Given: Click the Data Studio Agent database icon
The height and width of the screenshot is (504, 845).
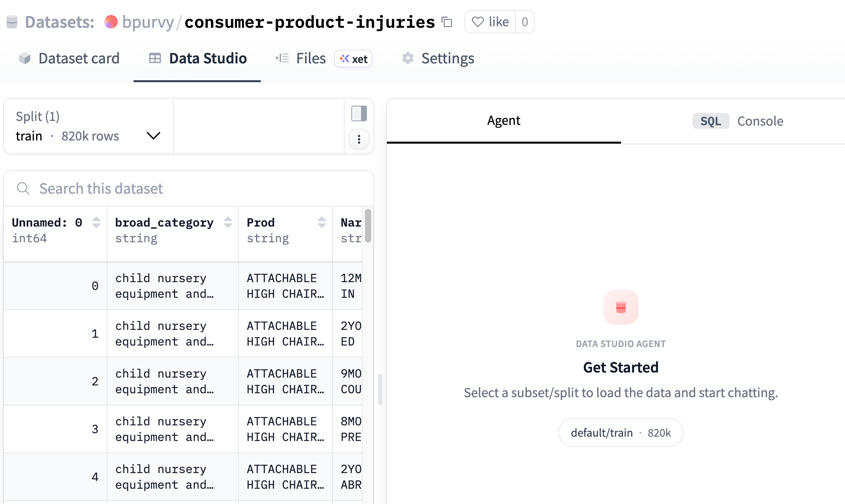Looking at the screenshot, I should tap(621, 307).
